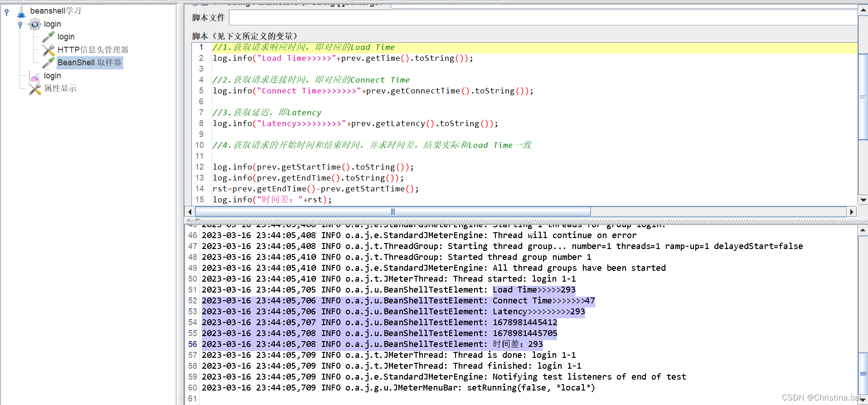Click the login thread group gear icon

tap(35, 24)
